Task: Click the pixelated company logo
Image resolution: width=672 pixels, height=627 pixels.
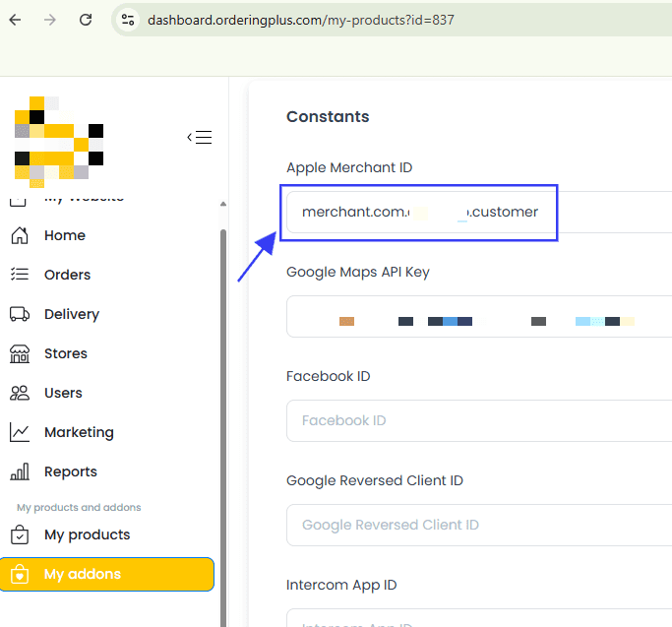Action: click(x=59, y=142)
